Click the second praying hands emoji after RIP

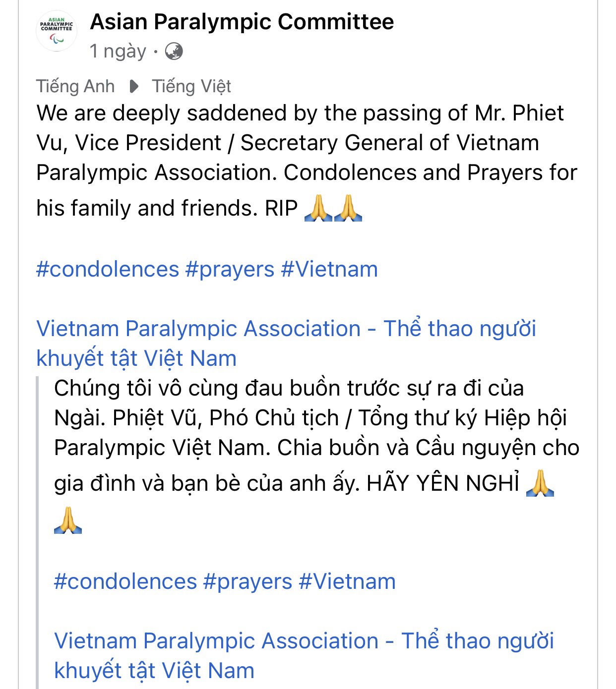point(348,208)
